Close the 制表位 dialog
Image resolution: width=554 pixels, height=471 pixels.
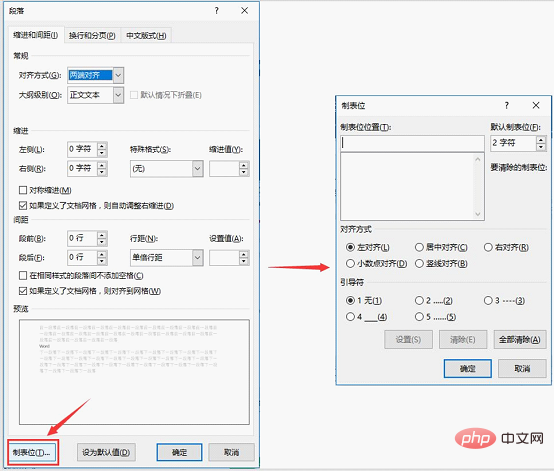(536, 105)
